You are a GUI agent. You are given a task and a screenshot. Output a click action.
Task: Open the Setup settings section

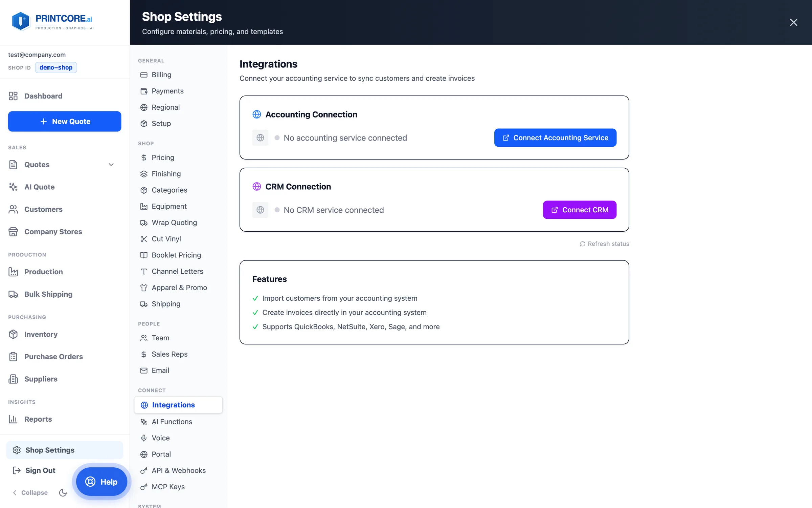tap(178, 124)
